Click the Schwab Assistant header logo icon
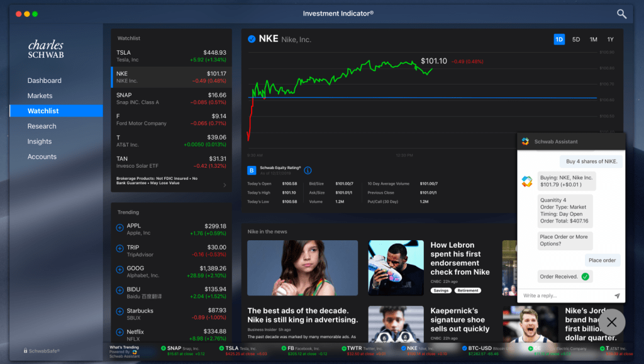644x364 pixels. [x=525, y=141]
